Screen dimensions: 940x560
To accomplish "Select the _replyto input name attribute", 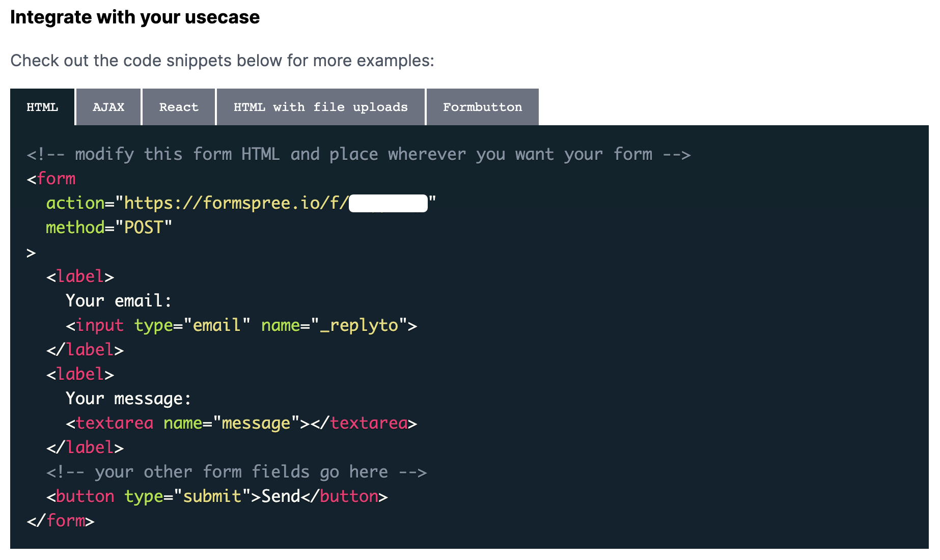I will coord(362,325).
